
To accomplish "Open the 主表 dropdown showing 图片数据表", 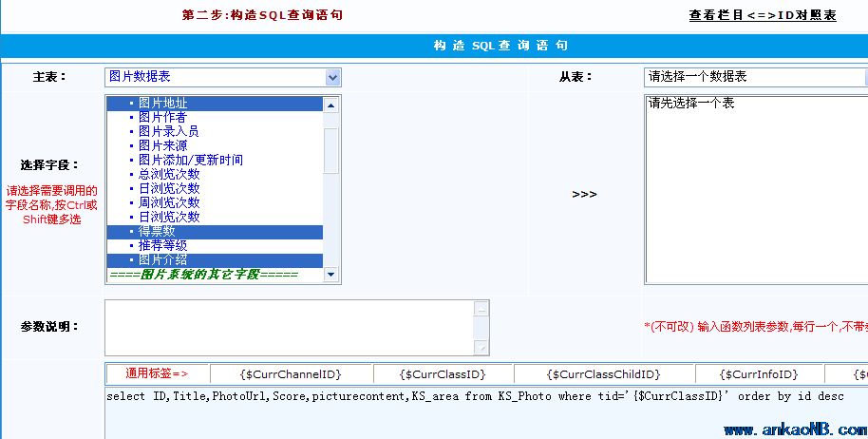I will click(222, 77).
